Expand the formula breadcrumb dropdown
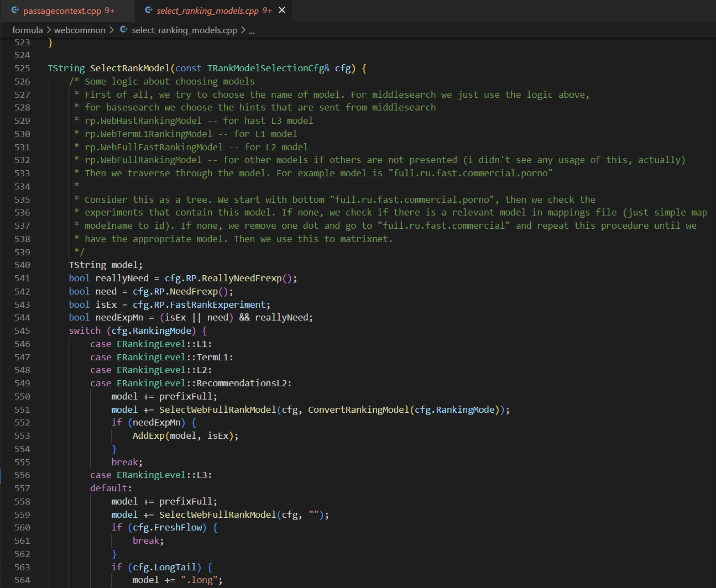716x588 pixels. pyautogui.click(x=28, y=30)
